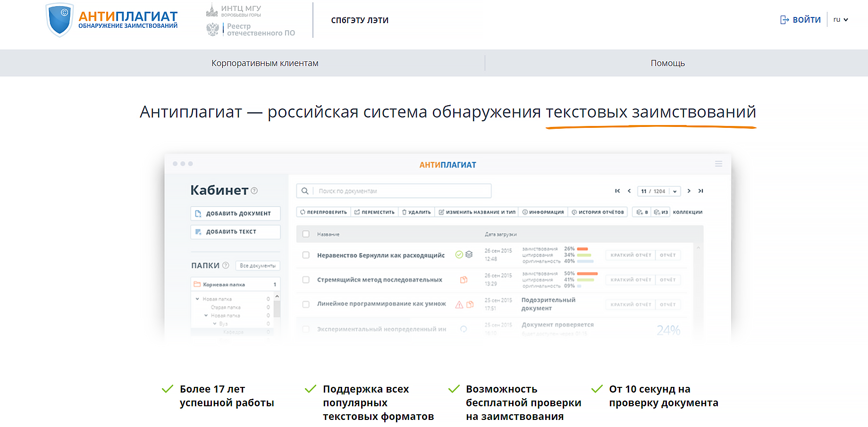Click the Антиплагиат shield logo
This screenshot has height=427, width=868.
[59, 20]
